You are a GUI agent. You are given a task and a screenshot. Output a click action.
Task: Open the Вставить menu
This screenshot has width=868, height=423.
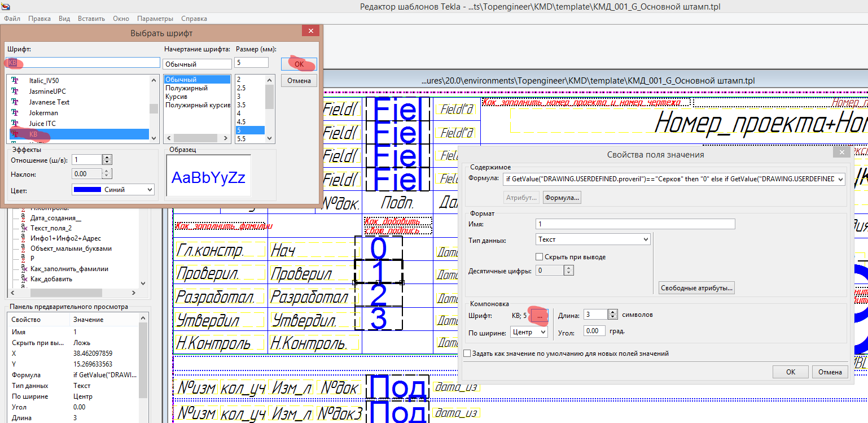91,19
